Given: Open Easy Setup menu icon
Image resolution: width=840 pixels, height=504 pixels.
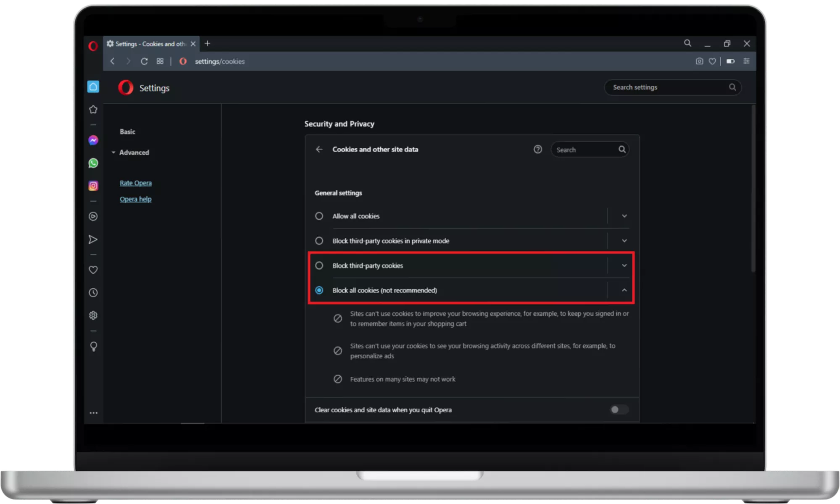Looking at the screenshot, I should coord(746,61).
